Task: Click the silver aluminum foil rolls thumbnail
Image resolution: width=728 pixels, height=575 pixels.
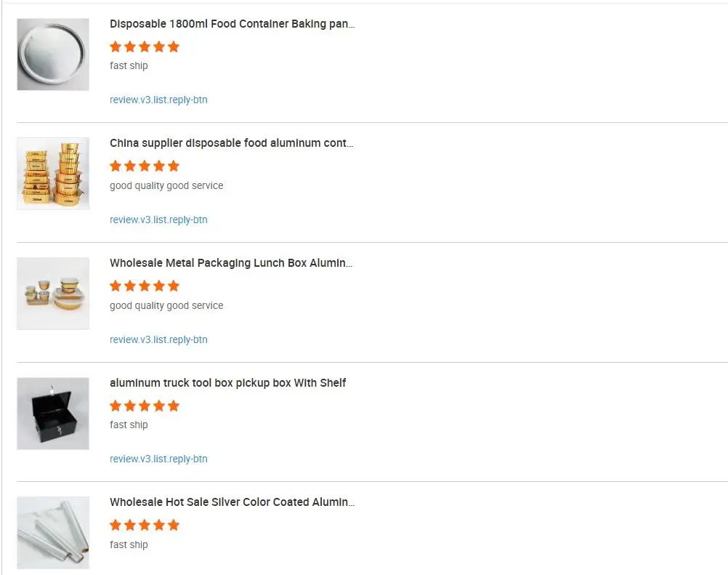Action: point(53,532)
